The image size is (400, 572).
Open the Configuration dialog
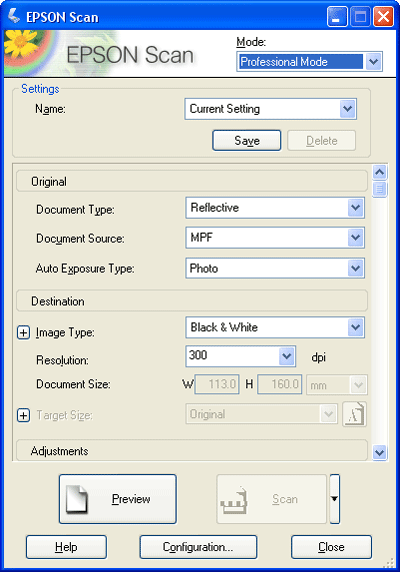(x=198, y=547)
